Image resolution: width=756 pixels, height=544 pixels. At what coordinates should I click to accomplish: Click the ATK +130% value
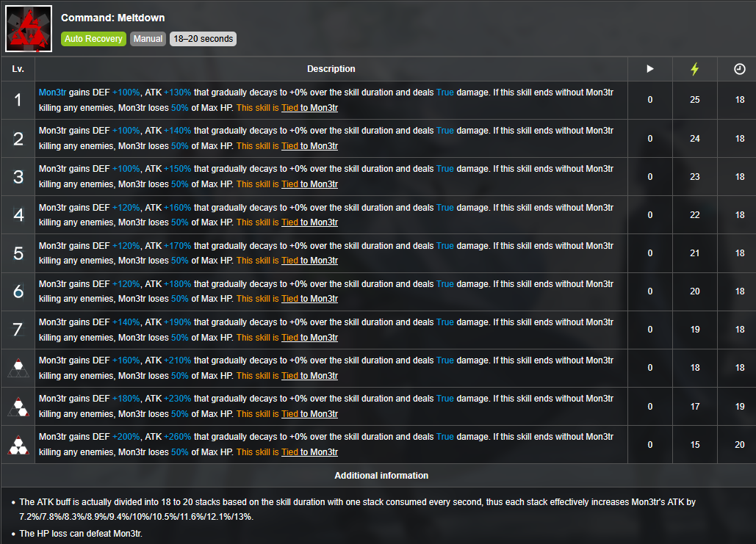pyautogui.click(x=178, y=92)
